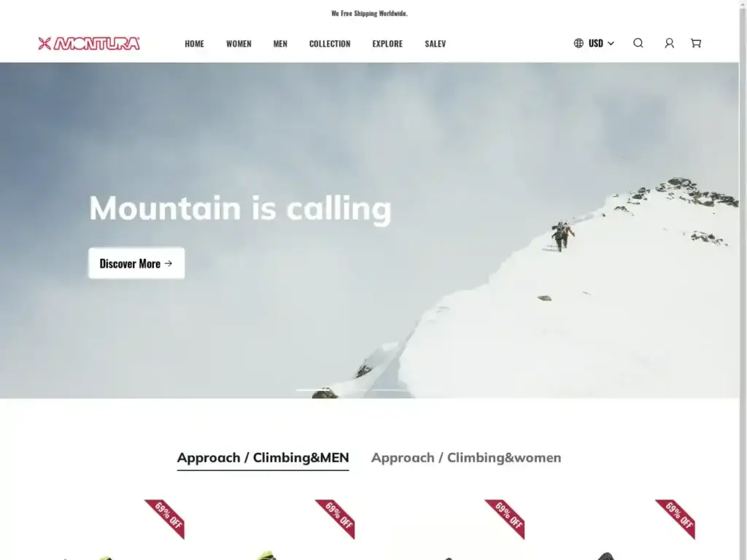Switch to Approach / Climbing&women tab
The width and height of the screenshot is (747, 560).
[466, 458]
